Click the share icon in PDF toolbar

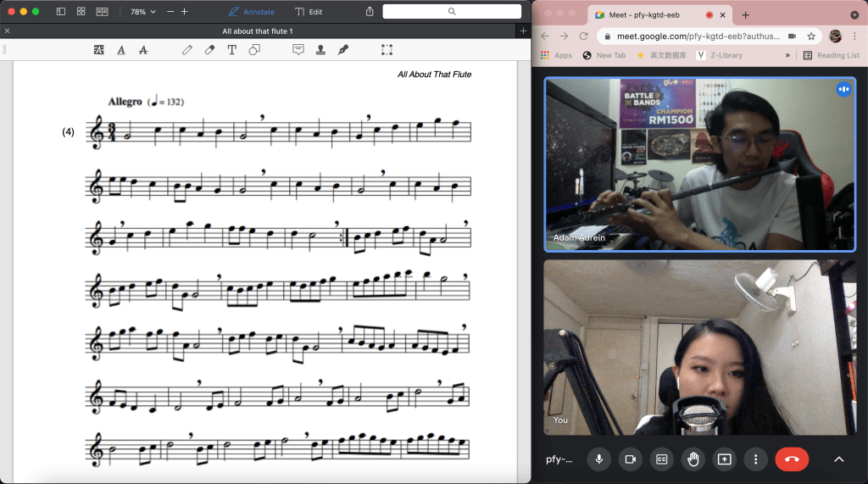(370, 12)
